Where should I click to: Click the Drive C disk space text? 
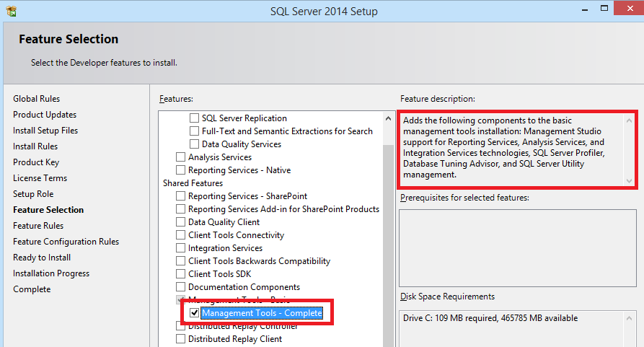click(490, 318)
